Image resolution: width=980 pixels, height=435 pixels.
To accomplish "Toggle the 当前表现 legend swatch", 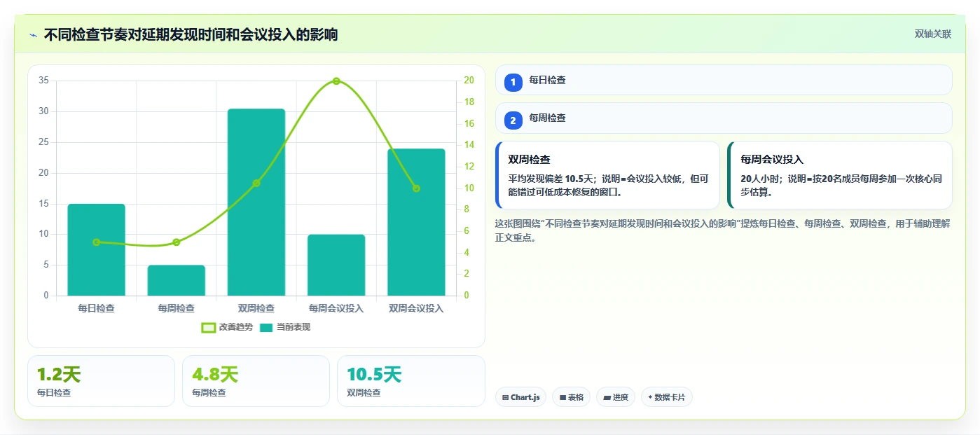I will point(266,327).
